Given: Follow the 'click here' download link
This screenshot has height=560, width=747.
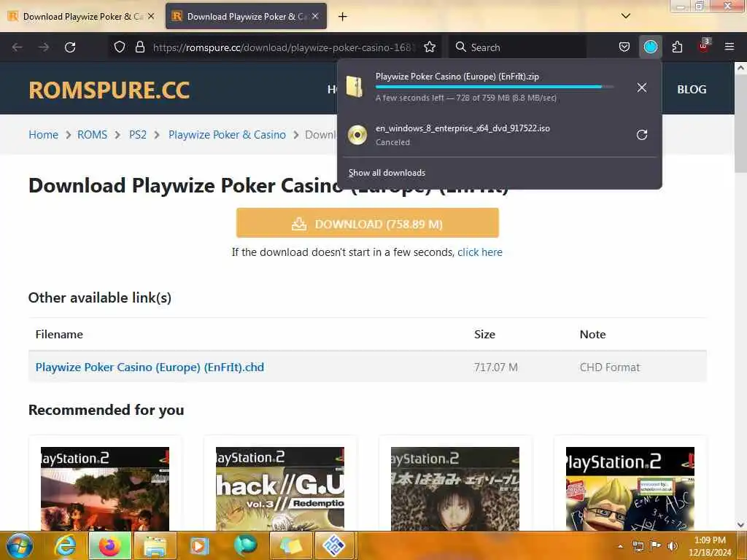Looking at the screenshot, I should (480, 252).
